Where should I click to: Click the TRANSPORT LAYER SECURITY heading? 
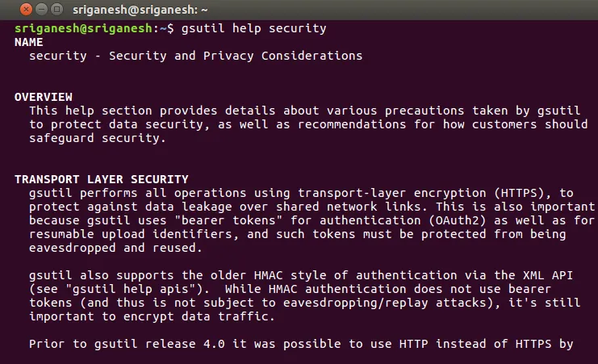pyautogui.click(x=101, y=179)
